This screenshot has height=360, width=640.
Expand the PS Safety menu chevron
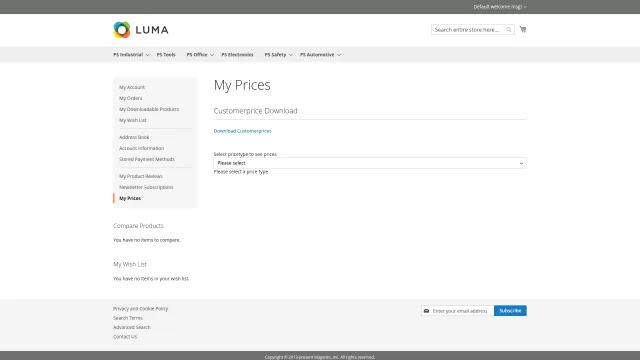coord(291,55)
